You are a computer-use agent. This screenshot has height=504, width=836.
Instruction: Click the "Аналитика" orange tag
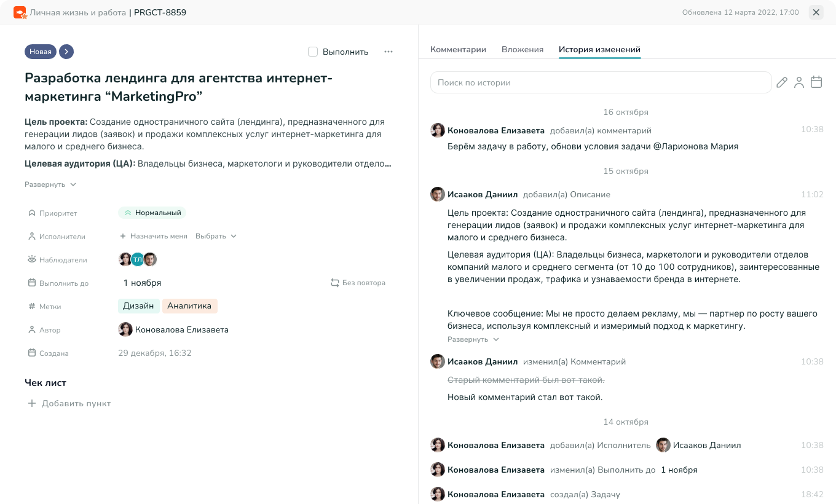pos(189,306)
